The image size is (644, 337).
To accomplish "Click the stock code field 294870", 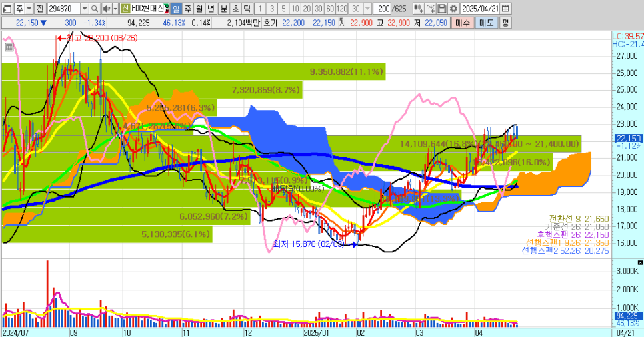I will click(63, 8).
